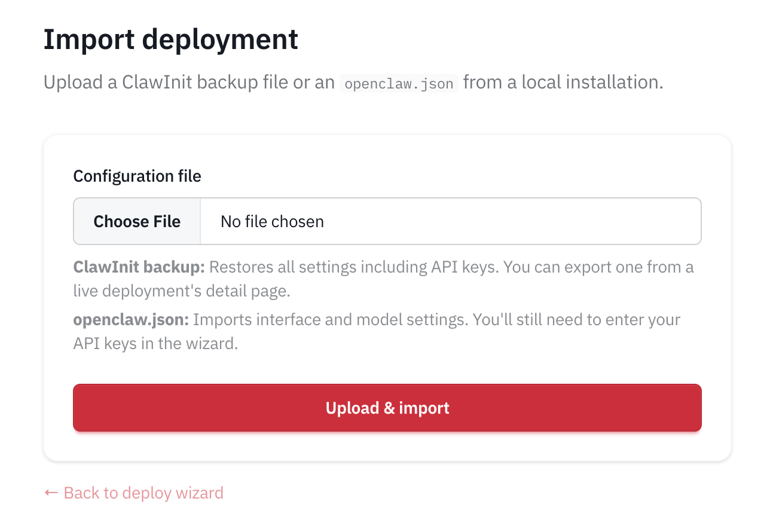
Task: Select the openclaw.json code snippet in the description
Action: [x=398, y=83]
